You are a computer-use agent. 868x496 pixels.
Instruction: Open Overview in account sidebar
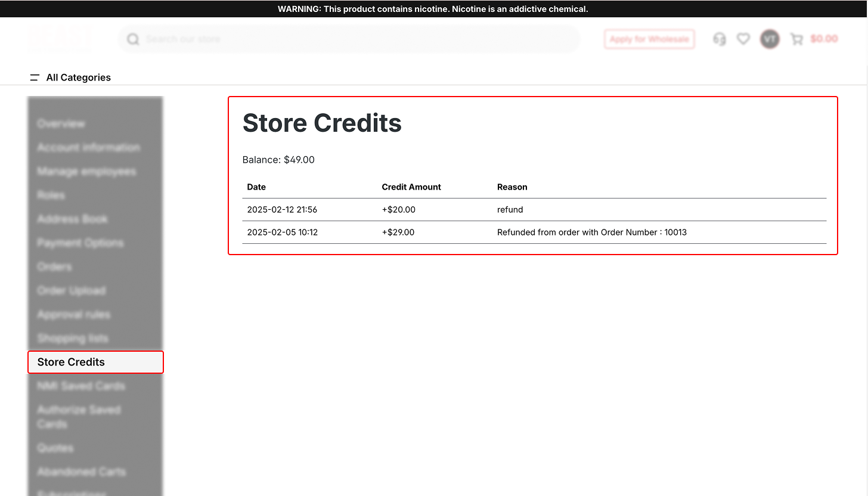pos(61,123)
